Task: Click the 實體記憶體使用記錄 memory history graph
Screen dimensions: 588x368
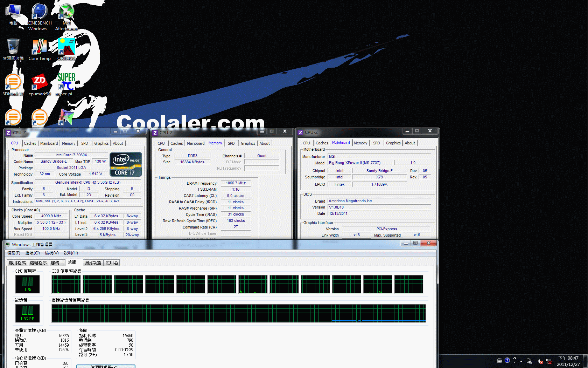Action: 238,313
